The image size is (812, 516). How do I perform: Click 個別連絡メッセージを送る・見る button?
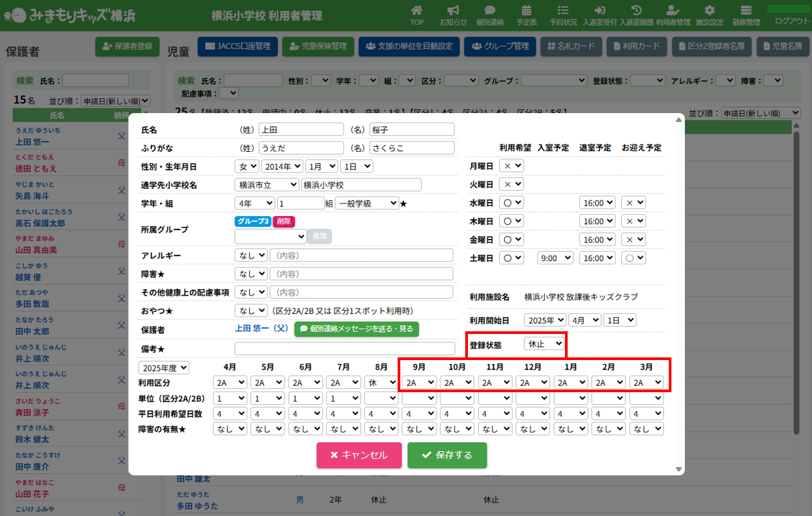[356, 329]
